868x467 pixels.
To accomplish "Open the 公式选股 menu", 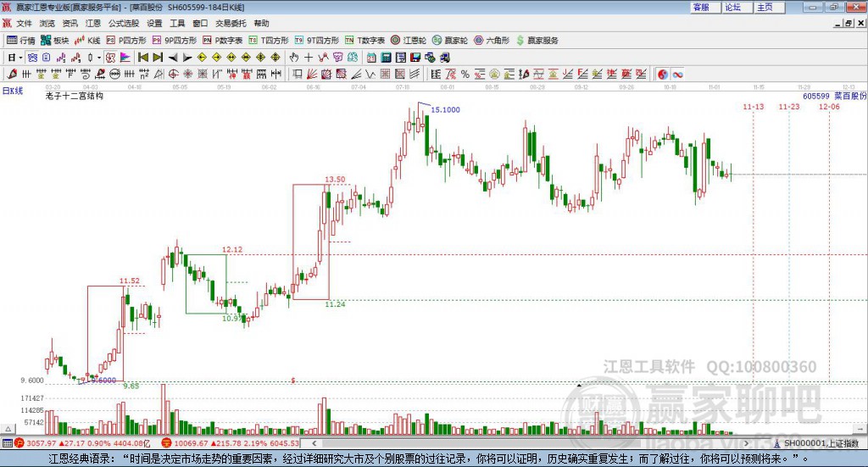I will (x=124, y=23).
